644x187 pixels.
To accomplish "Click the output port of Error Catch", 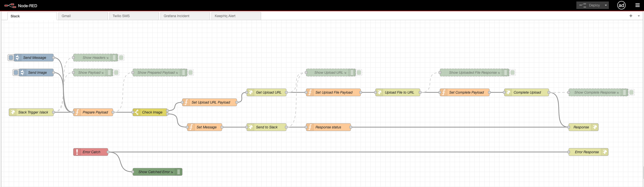I will (108, 152).
